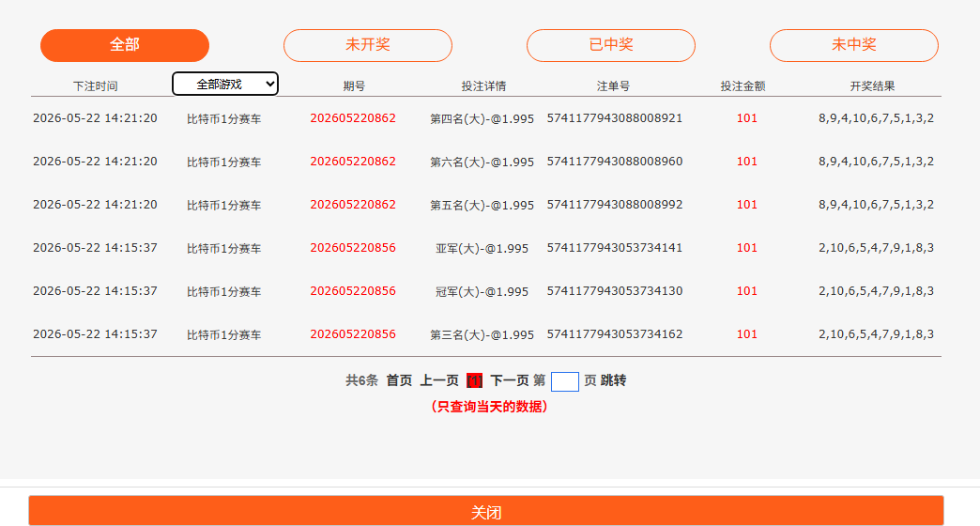
Task: Switch to the 未中奖 tab
Action: 854,45
